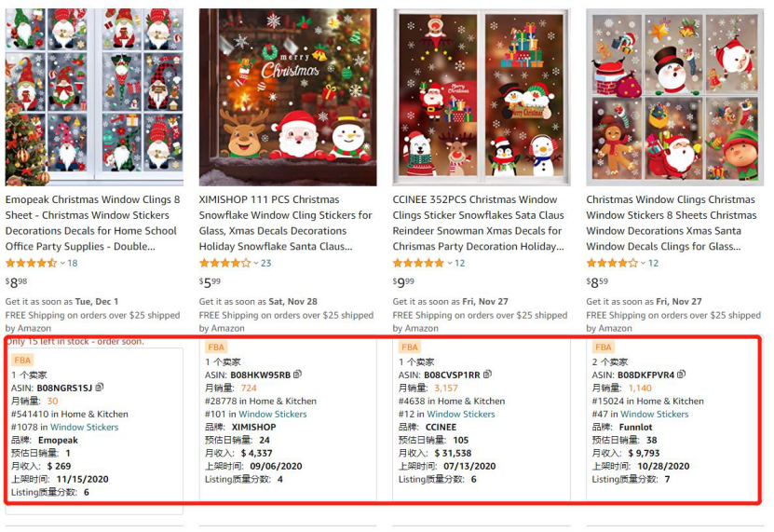Open the CCINEE reindeer window sticker image

point(482,97)
